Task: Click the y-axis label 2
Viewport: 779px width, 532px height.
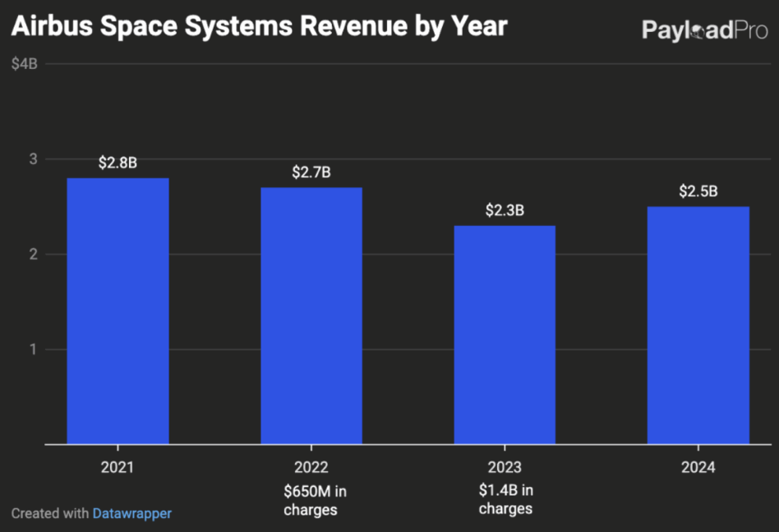Action: [34, 255]
